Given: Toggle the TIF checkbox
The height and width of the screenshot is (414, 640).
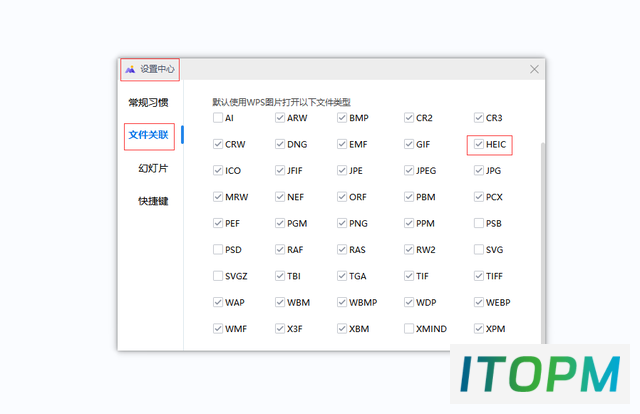Looking at the screenshot, I should click(409, 276).
